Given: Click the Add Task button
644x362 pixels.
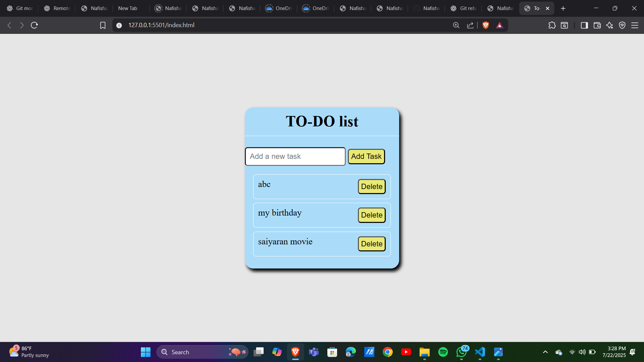Looking at the screenshot, I should tap(366, 157).
